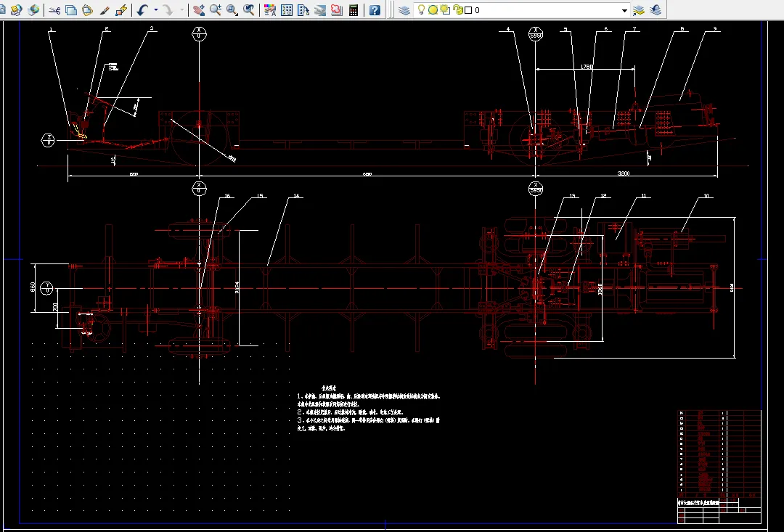Screen dimensions: 784x532
Task: Activate Zoom Realtime magnifier tool
Action: point(216,10)
